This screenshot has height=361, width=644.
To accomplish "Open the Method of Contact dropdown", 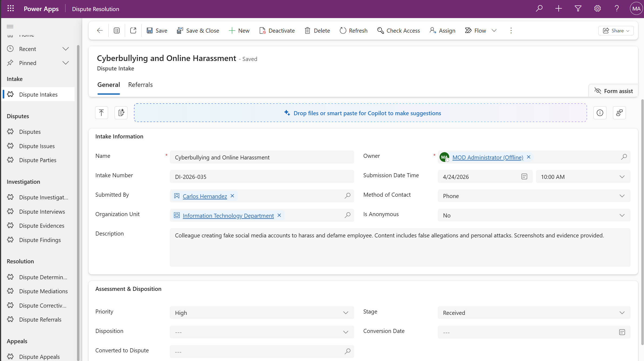I will coord(534,196).
